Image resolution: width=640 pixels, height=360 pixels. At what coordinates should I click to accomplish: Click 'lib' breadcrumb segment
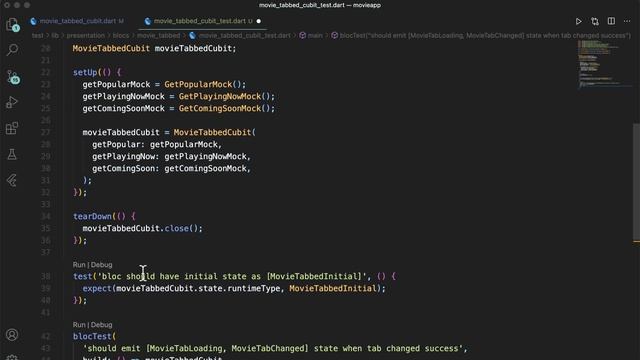pos(55,36)
